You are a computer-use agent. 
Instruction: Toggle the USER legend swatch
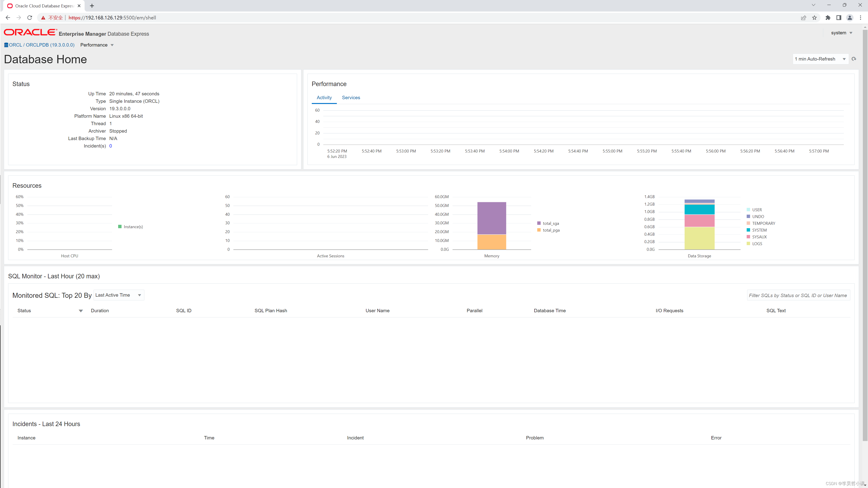(x=748, y=210)
